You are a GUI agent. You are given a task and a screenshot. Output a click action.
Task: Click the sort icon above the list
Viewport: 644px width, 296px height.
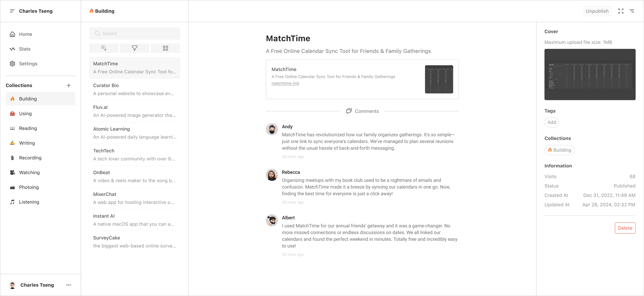coord(104,48)
